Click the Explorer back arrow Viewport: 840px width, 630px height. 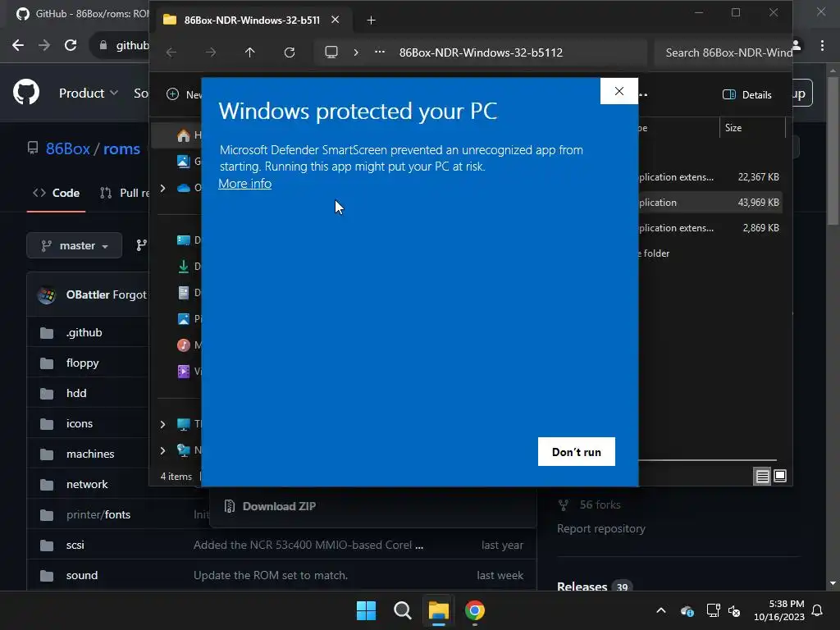171,52
